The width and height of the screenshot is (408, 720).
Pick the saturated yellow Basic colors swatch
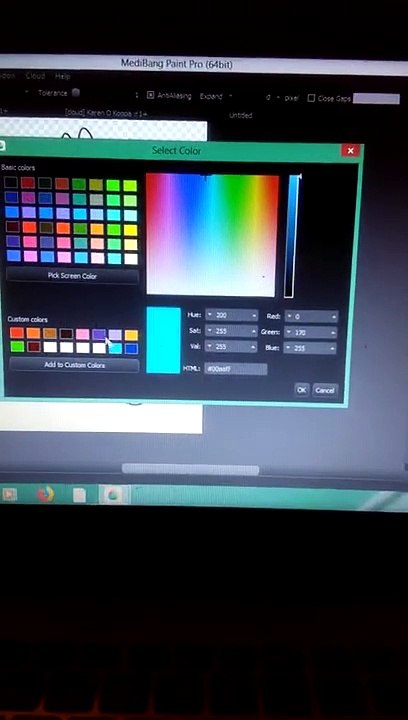pyautogui.click(x=130, y=230)
